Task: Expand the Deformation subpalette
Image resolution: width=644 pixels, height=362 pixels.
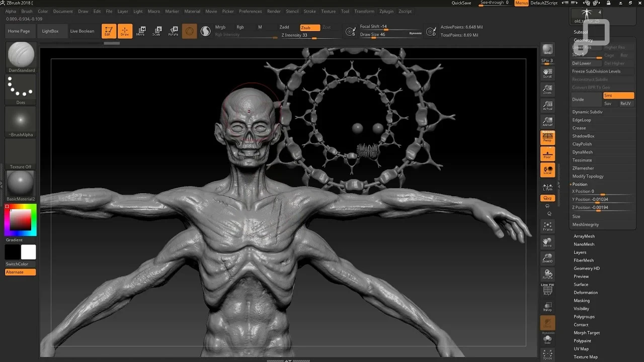Action: pyautogui.click(x=587, y=292)
